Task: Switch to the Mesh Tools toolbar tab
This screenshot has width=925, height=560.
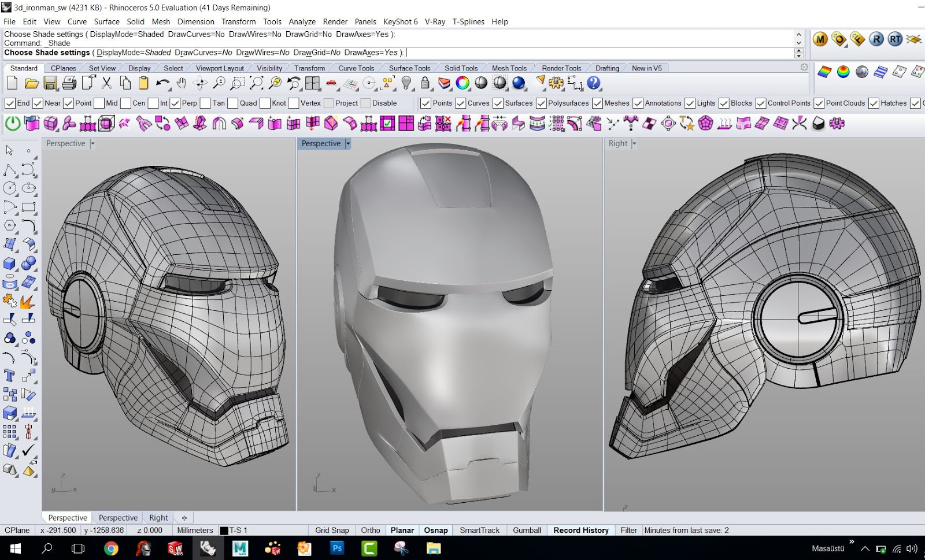Action: (509, 68)
